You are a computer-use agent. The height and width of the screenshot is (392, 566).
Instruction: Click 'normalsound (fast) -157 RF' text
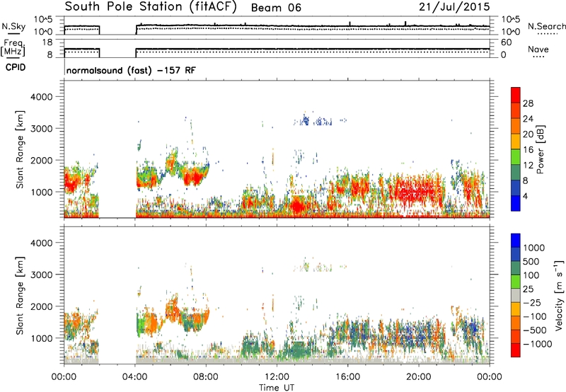tap(131, 70)
